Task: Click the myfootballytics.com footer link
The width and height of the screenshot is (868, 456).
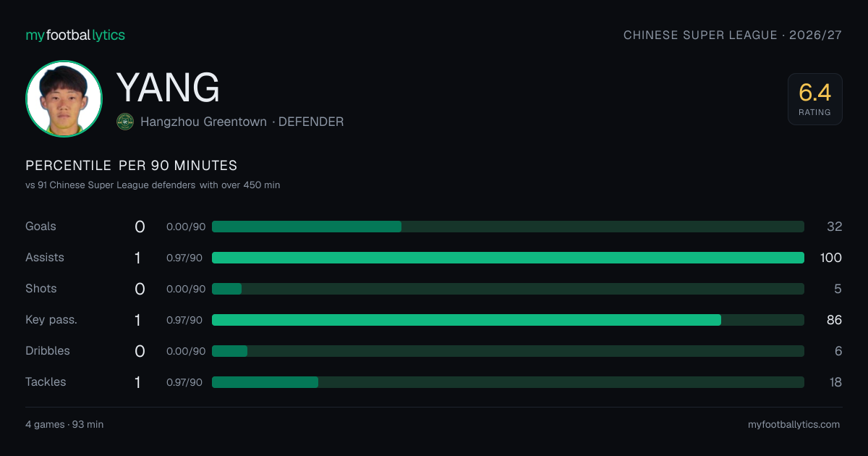Action: 794,425
